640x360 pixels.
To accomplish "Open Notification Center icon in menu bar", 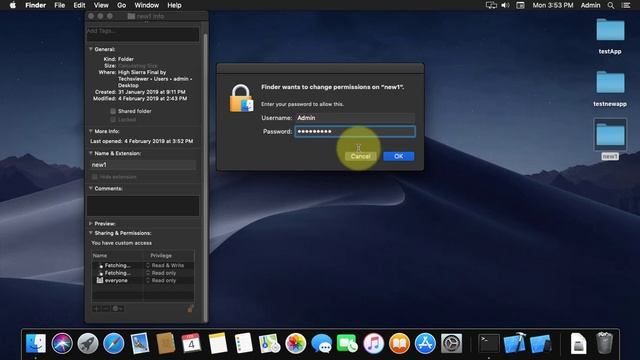I will (x=626, y=5).
